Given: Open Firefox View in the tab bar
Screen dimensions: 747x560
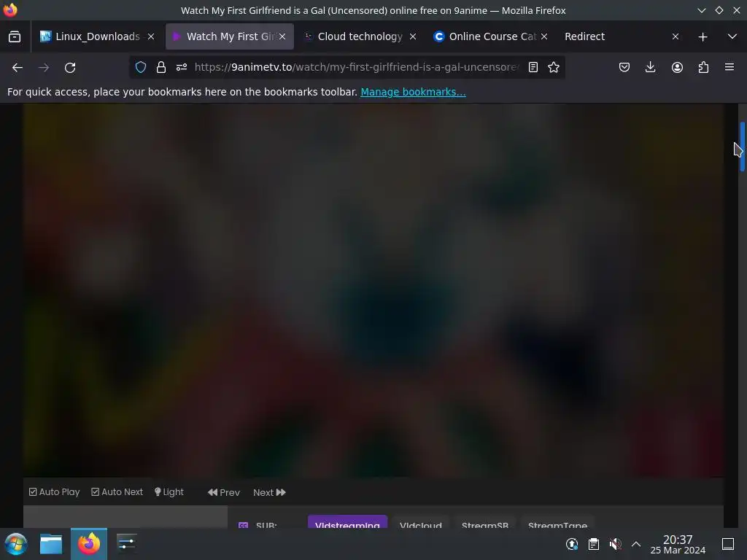Looking at the screenshot, I should pyautogui.click(x=15, y=36).
